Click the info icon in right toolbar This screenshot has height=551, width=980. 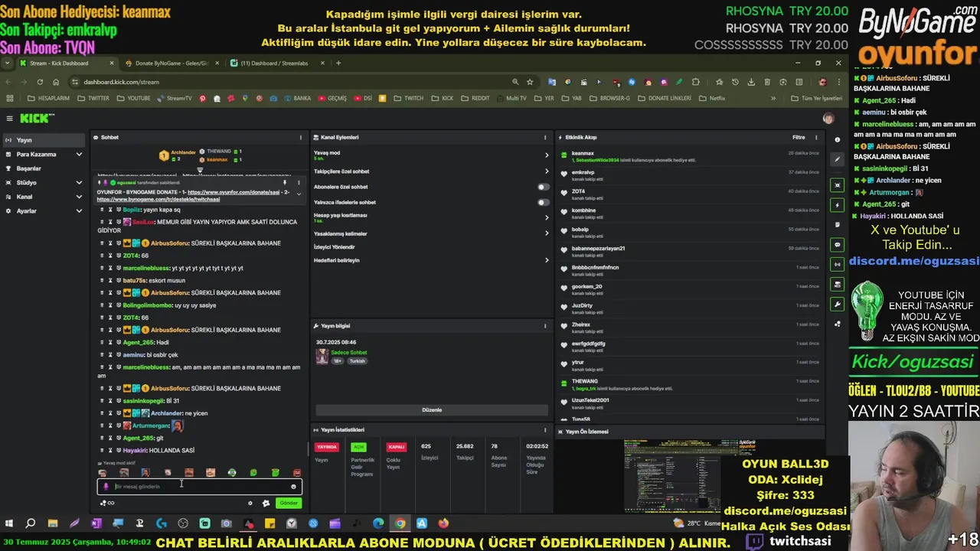837,140
